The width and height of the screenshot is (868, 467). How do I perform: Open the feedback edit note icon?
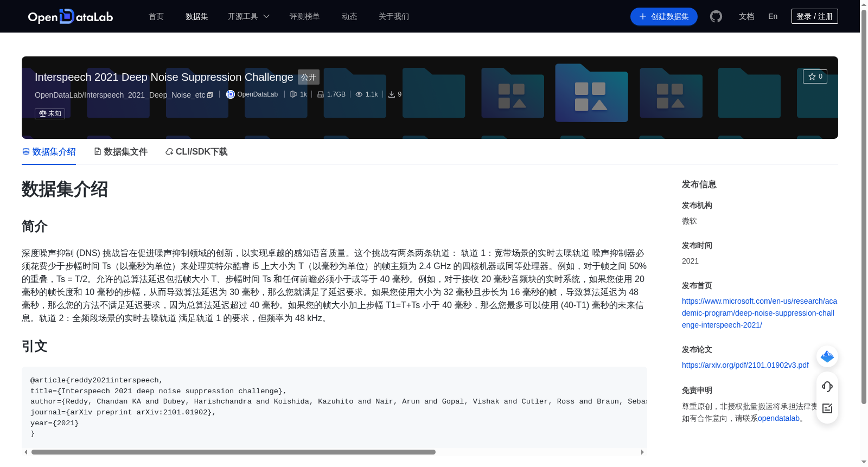[x=827, y=408]
